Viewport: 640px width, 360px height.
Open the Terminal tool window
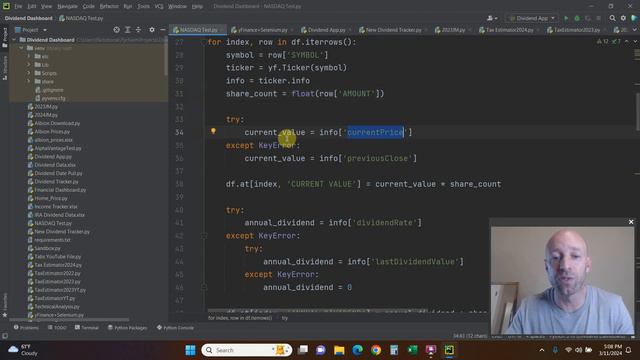[87, 328]
